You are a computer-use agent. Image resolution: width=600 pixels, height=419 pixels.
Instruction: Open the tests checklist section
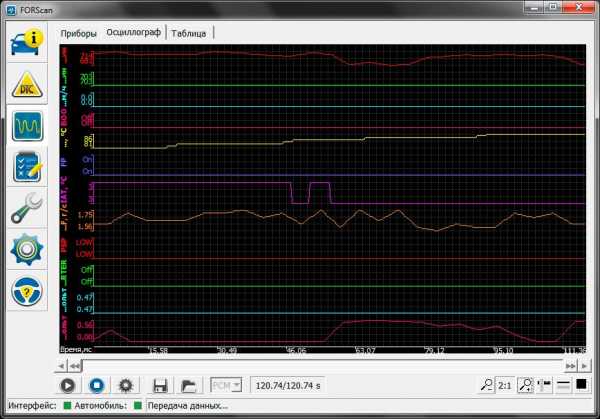[x=27, y=168]
